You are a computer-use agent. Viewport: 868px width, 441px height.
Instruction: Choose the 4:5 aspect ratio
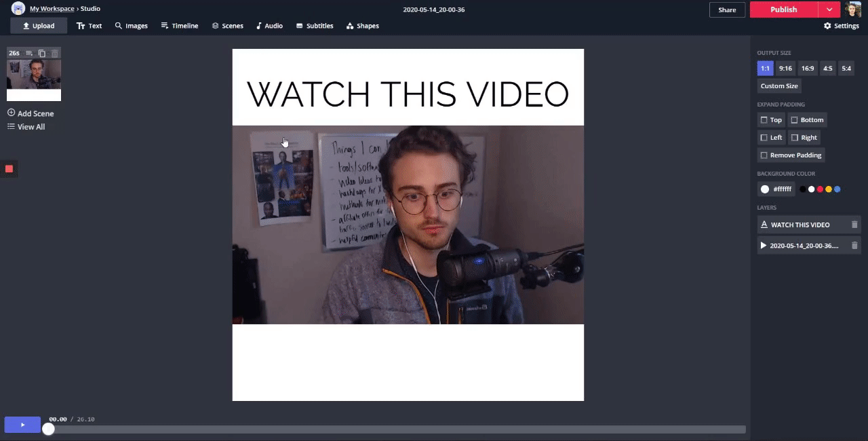pyautogui.click(x=827, y=68)
